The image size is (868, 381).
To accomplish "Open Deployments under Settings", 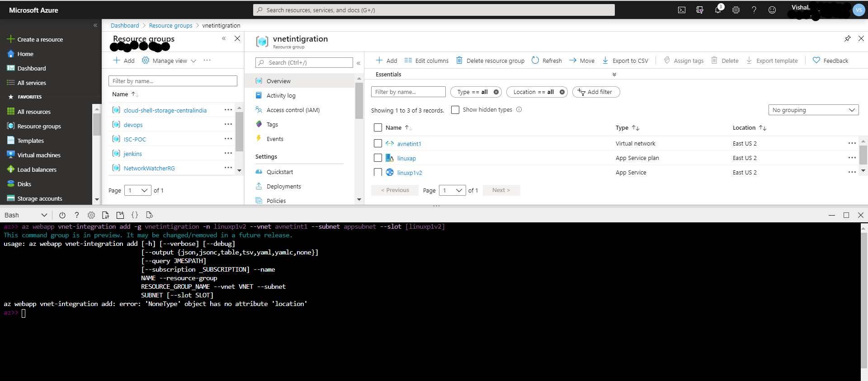I will [283, 186].
